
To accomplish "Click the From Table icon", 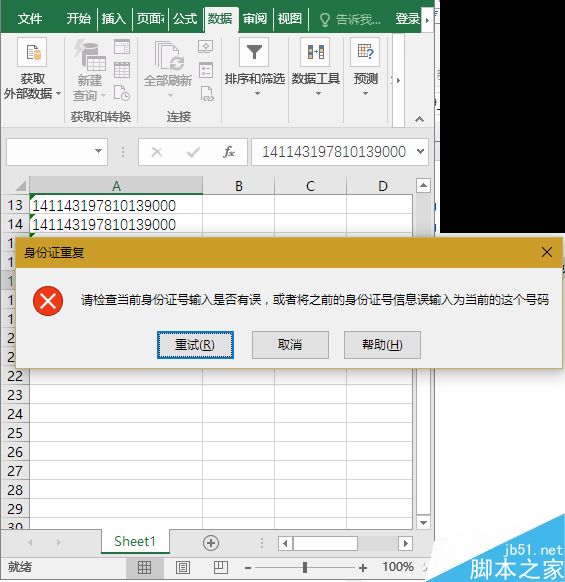I will coord(122,69).
